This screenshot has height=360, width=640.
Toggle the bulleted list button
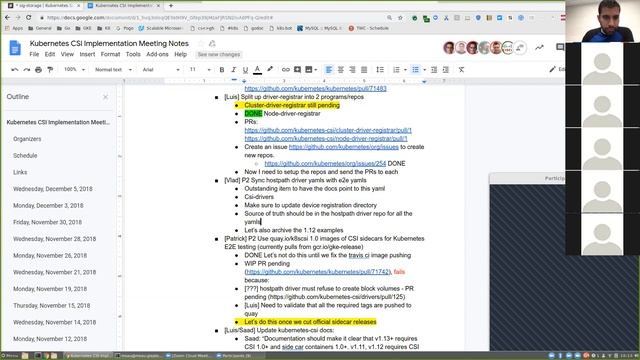(416, 70)
